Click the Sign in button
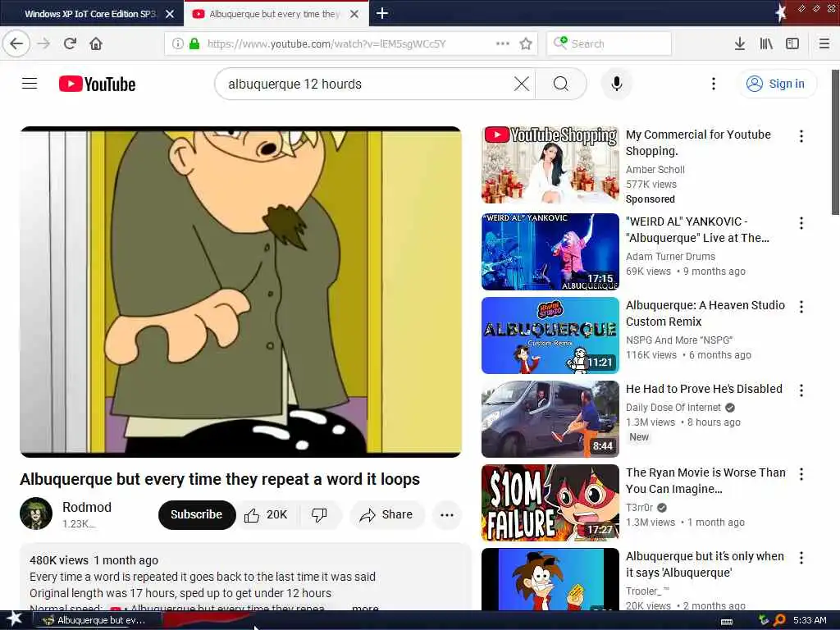Image resolution: width=840 pixels, height=630 pixels. pos(778,84)
